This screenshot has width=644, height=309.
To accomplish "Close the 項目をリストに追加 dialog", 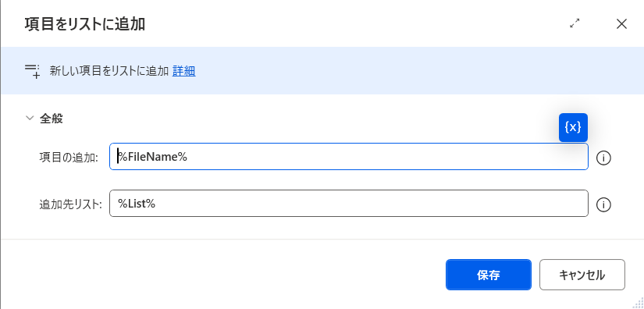I will tap(621, 24).
